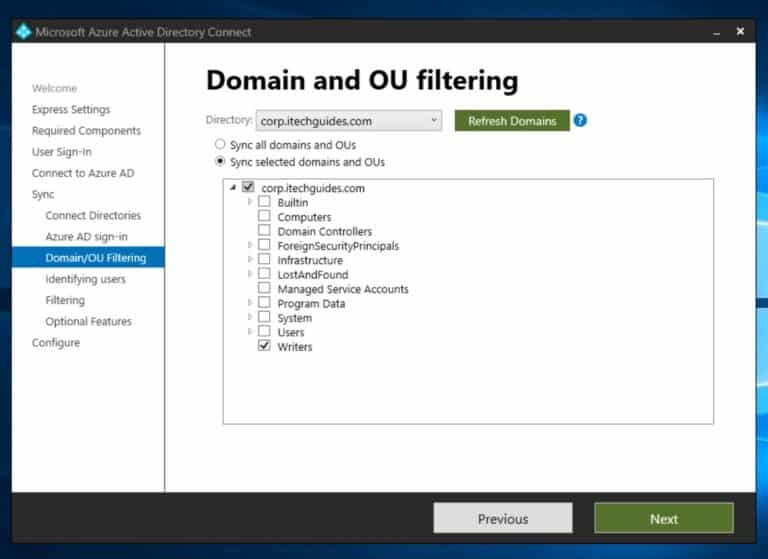Expand the ForeignSecurityPrincipals node
The width and height of the screenshot is (768, 559).
click(250, 245)
